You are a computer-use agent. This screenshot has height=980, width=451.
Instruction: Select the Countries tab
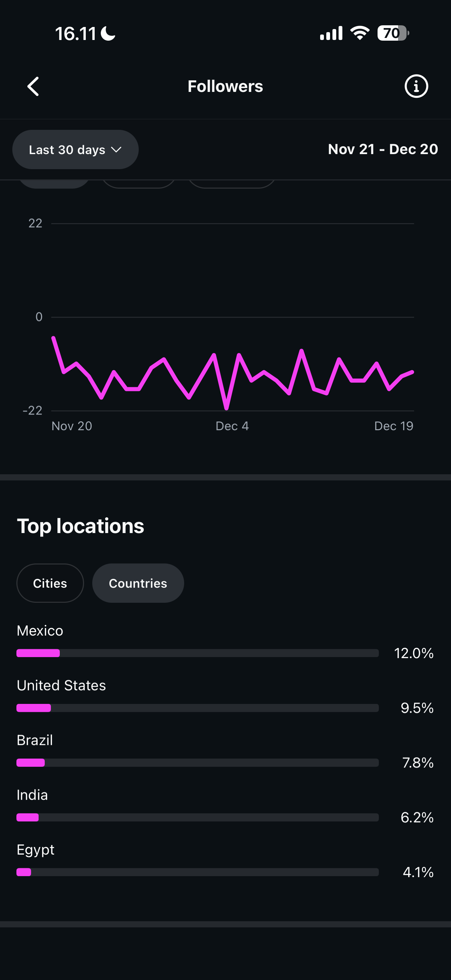138,583
